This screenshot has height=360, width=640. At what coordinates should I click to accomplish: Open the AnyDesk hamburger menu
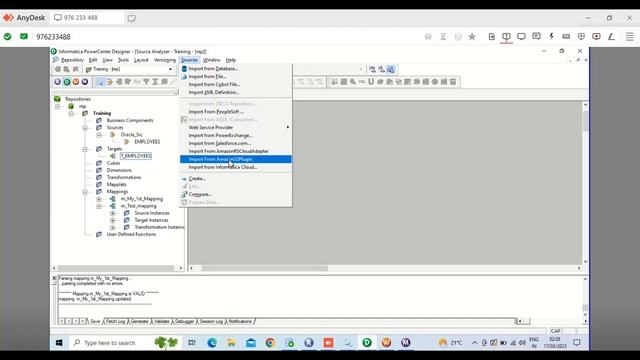[630, 36]
